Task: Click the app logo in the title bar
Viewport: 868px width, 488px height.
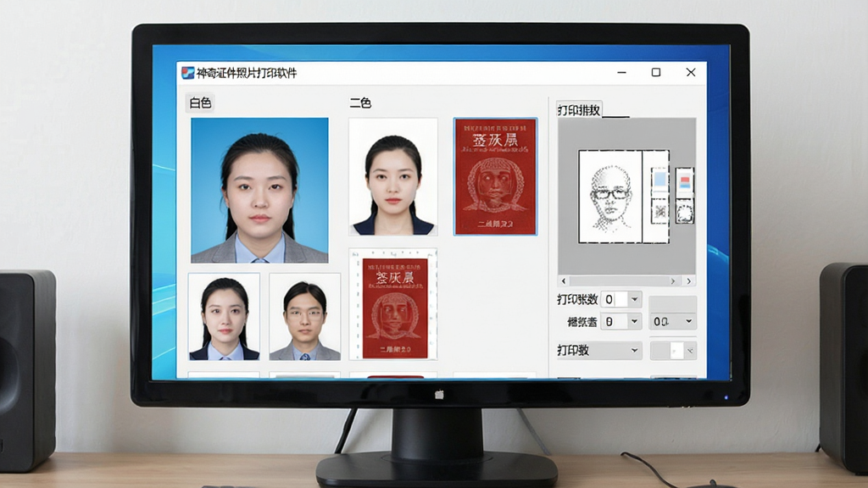Action: click(x=187, y=73)
